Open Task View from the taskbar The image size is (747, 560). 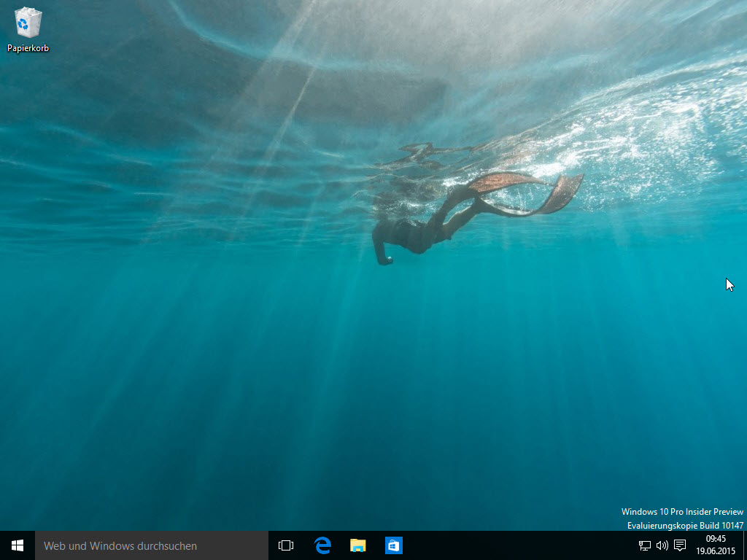coord(286,545)
